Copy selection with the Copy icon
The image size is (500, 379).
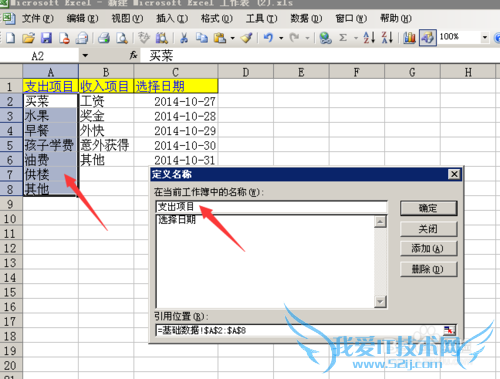[x=202, y=38]
